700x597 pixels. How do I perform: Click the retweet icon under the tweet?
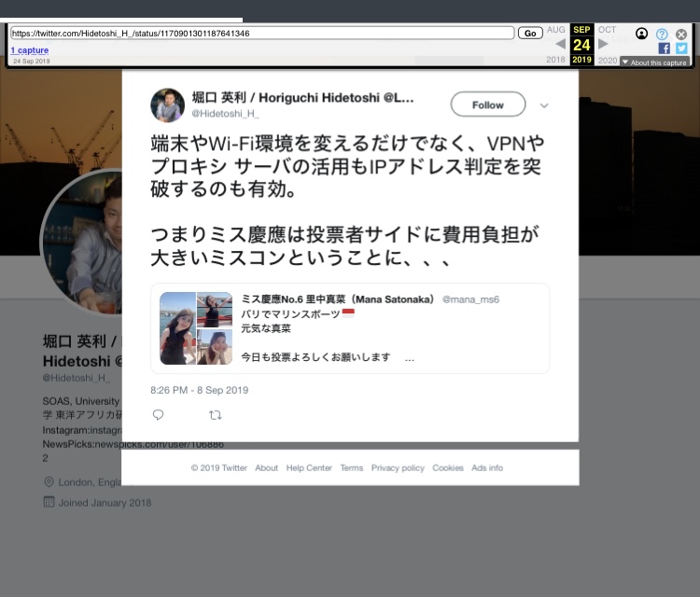(x=216, y=415)
